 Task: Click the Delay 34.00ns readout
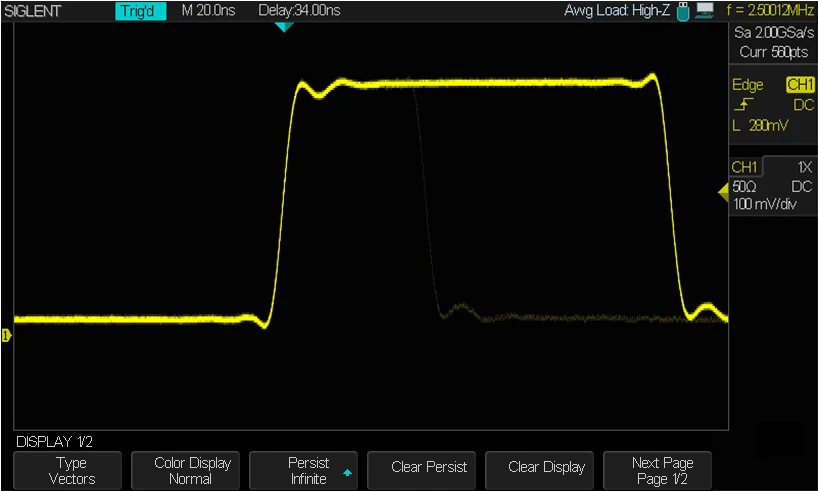tap(299, 10)
